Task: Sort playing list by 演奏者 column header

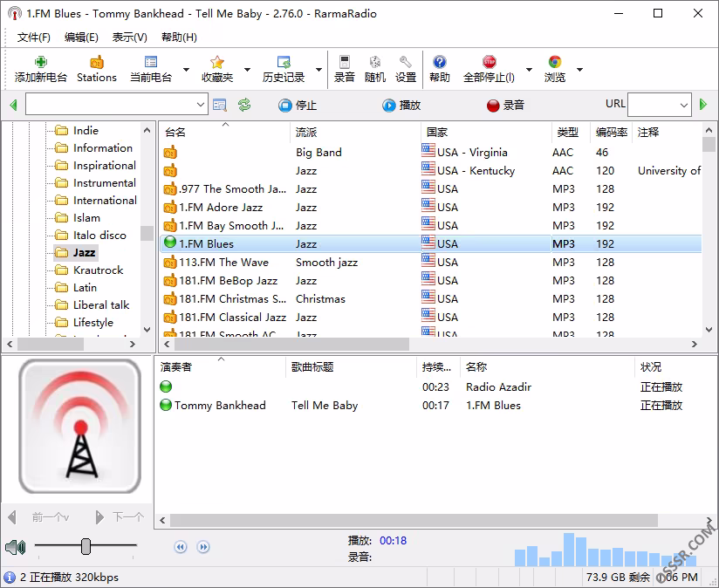Action: pyautogui.click(x=221, y=367)
